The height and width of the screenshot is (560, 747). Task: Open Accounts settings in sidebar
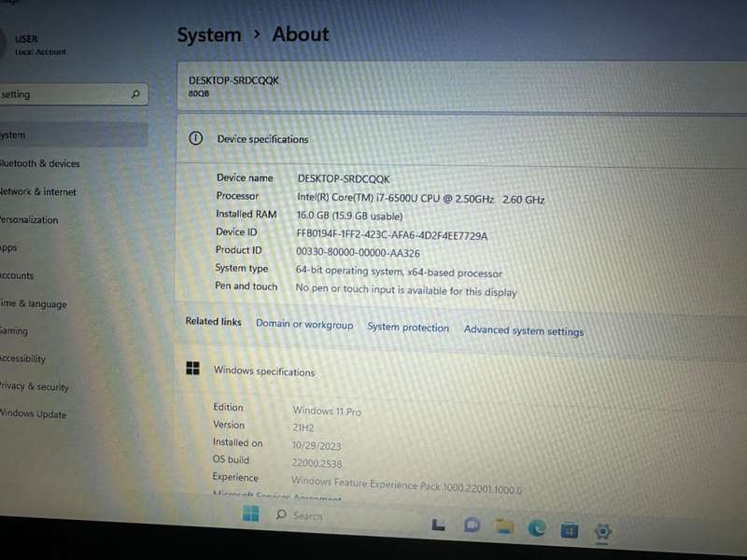point(17,275)
